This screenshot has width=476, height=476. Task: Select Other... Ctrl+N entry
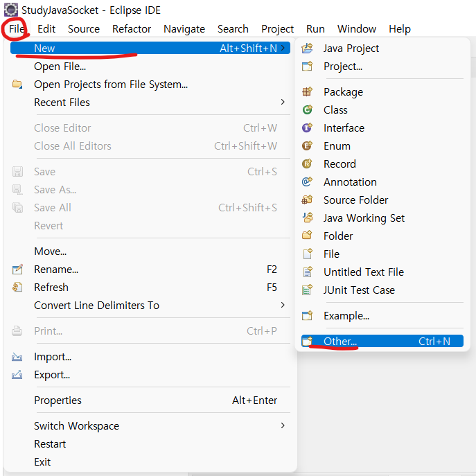[382, 341]
